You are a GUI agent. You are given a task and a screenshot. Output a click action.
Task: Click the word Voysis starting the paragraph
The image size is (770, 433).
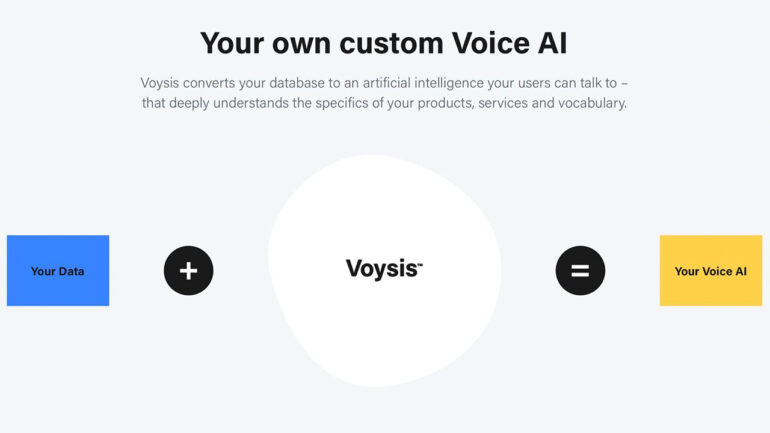coord(160,83)
